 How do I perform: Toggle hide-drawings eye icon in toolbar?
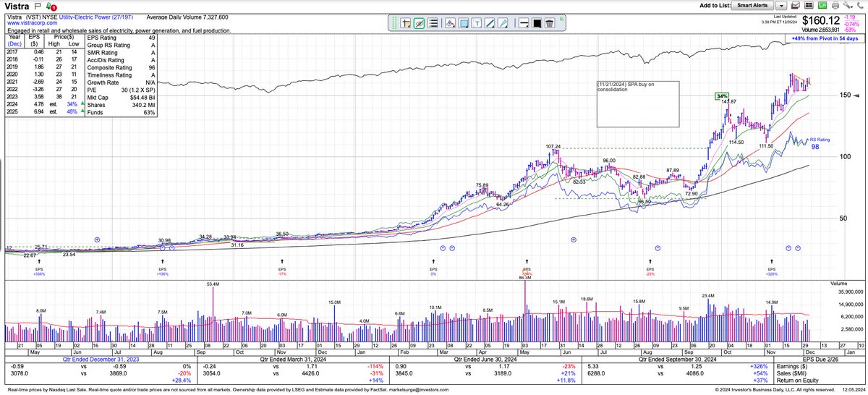[419, 23]
